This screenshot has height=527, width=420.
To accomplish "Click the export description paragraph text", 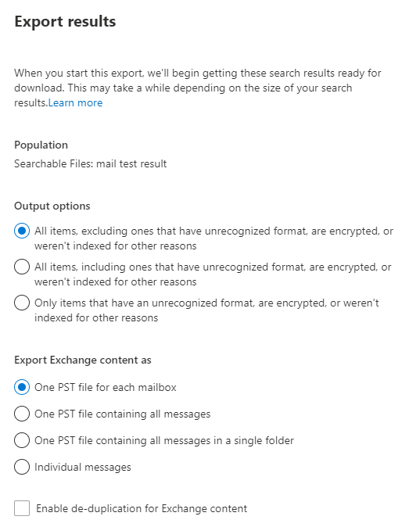I will point(198,88).
